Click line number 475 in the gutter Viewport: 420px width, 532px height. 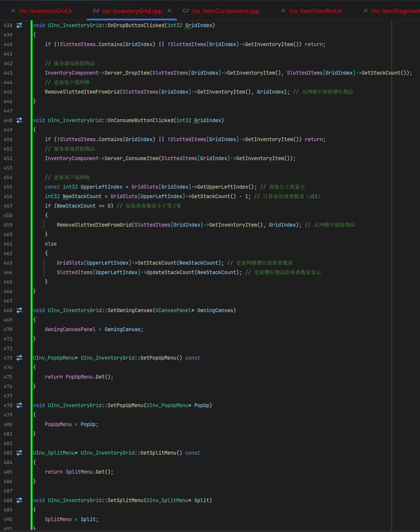[8, 377]
